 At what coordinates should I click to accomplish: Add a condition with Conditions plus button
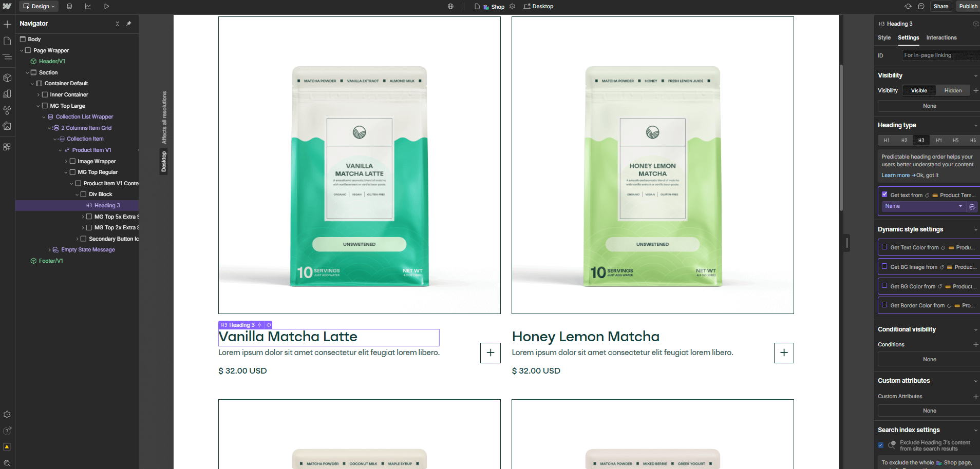click(x=975, y=344)
